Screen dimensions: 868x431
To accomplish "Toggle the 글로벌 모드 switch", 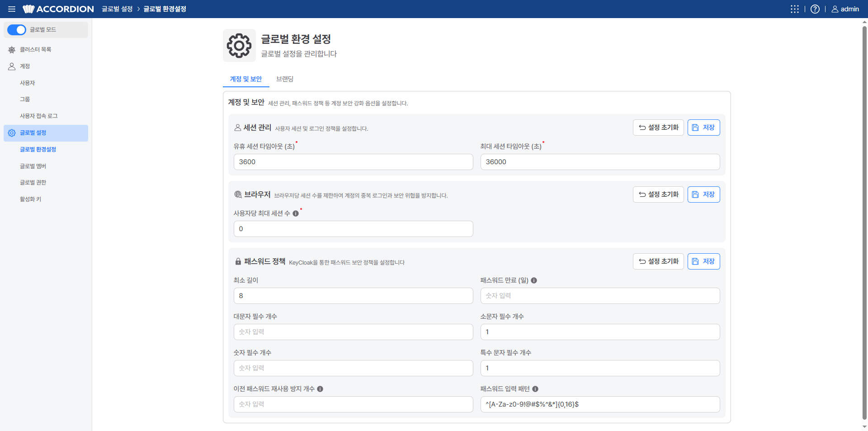I will point(17,30).
